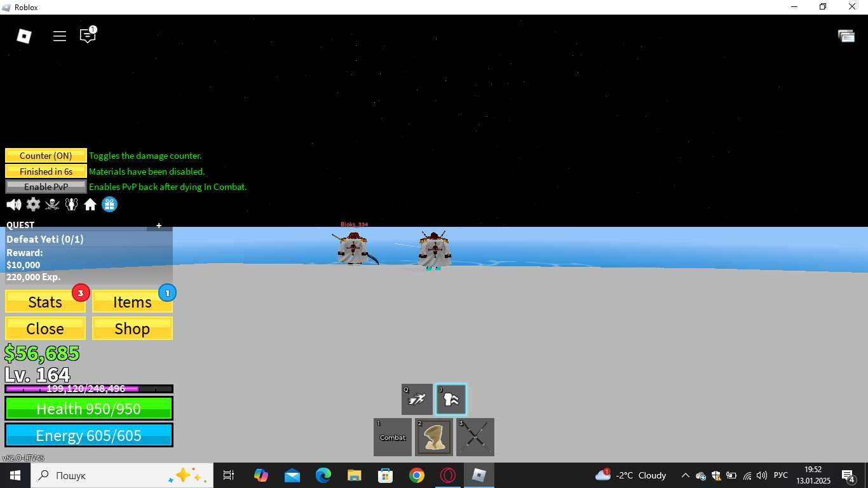This screenshot has height=488, width=868.
Task: Equip Combat in hotbar slot 1
Action: (393, 437)
